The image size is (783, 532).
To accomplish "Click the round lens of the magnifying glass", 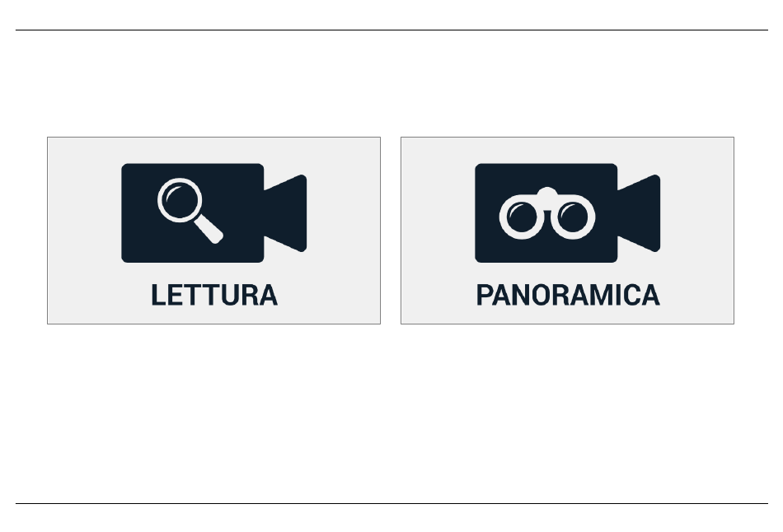I will 180,199.
